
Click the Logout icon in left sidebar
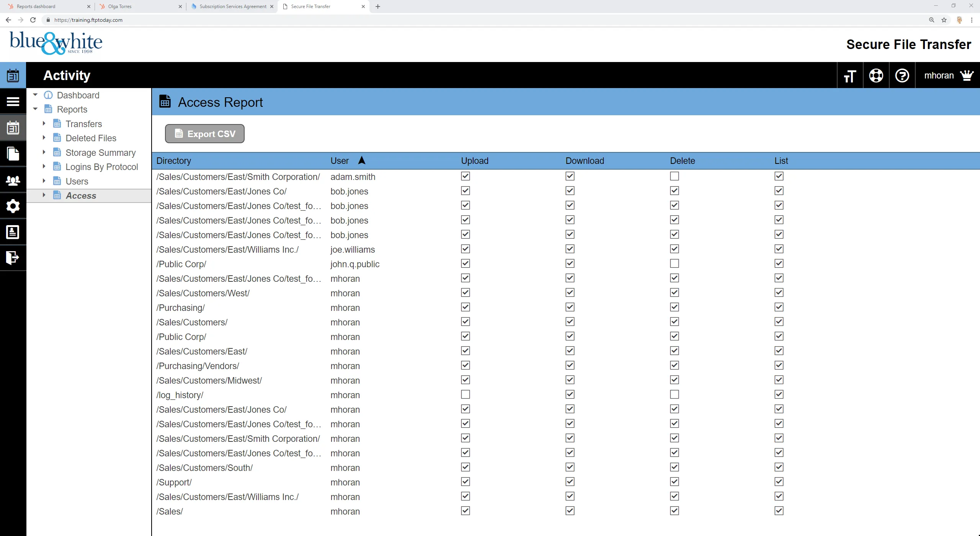point(13,258)
